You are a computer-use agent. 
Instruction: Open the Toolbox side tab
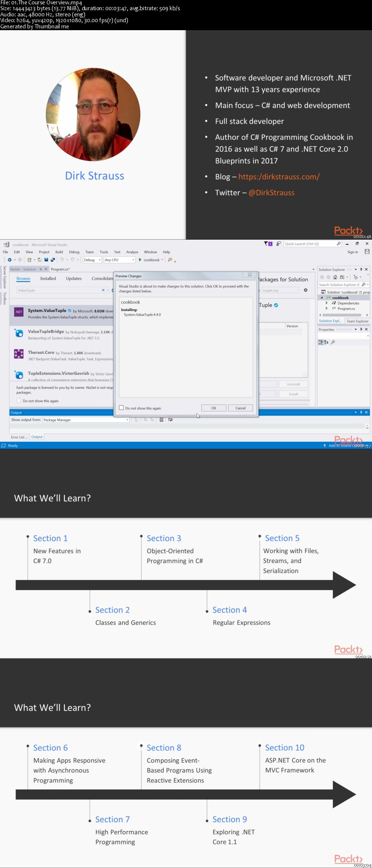click(4, 298)
